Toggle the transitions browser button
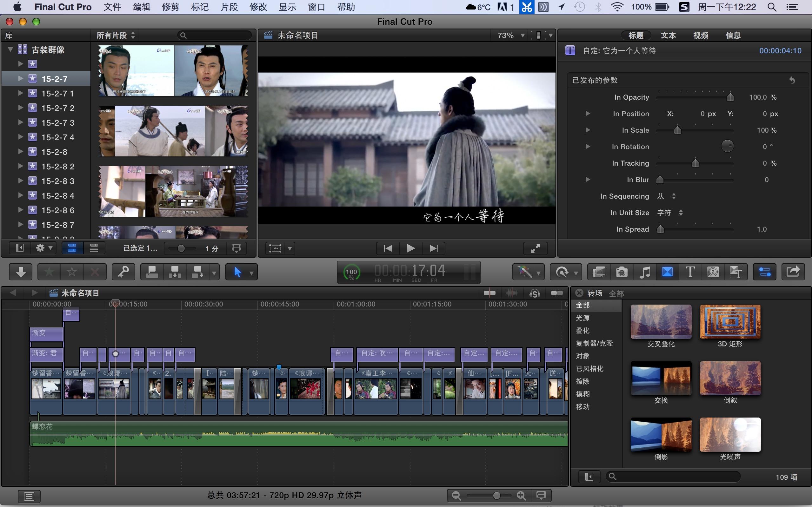Viewport: 812px width, 507px height. click(x=667, y=272)
